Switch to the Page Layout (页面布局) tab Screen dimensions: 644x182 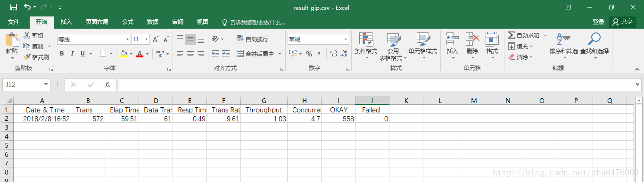pos(97,22)
